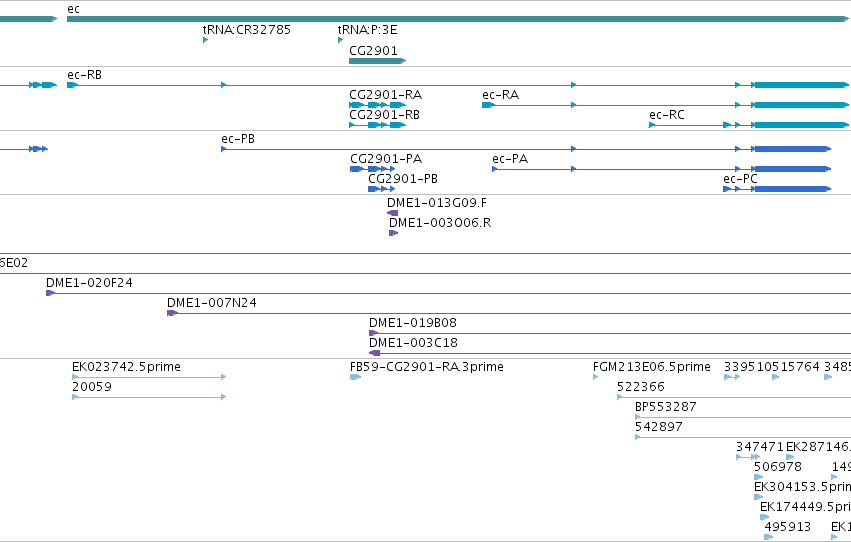The width and height of the screenshot is (851, 542).
Task: Select the CG2901 gene bar
Action: 377,61
